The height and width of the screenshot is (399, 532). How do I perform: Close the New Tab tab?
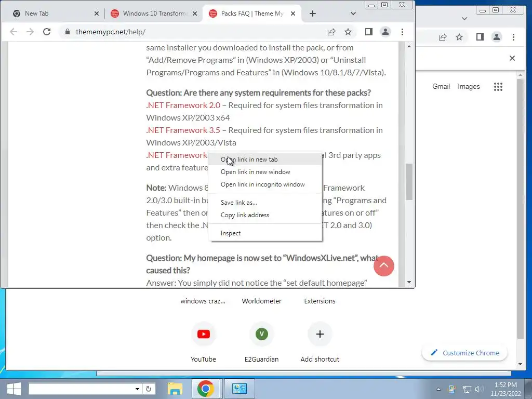point(96,14)
